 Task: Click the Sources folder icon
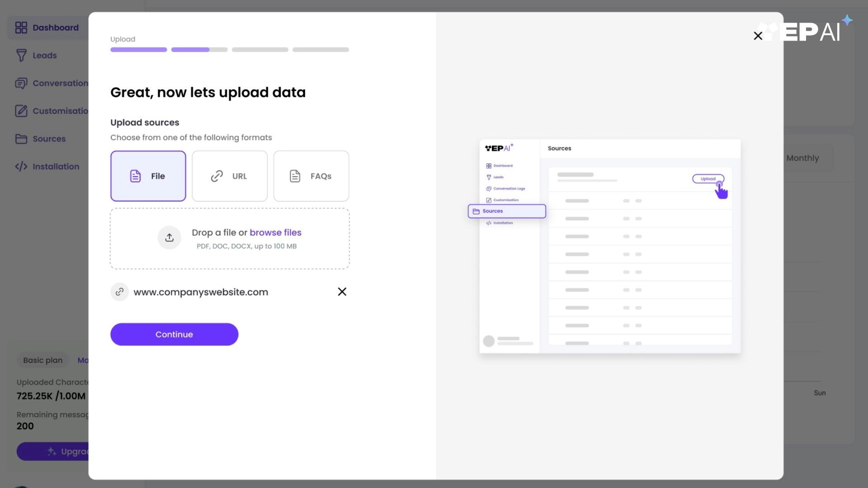pos(21,139)
